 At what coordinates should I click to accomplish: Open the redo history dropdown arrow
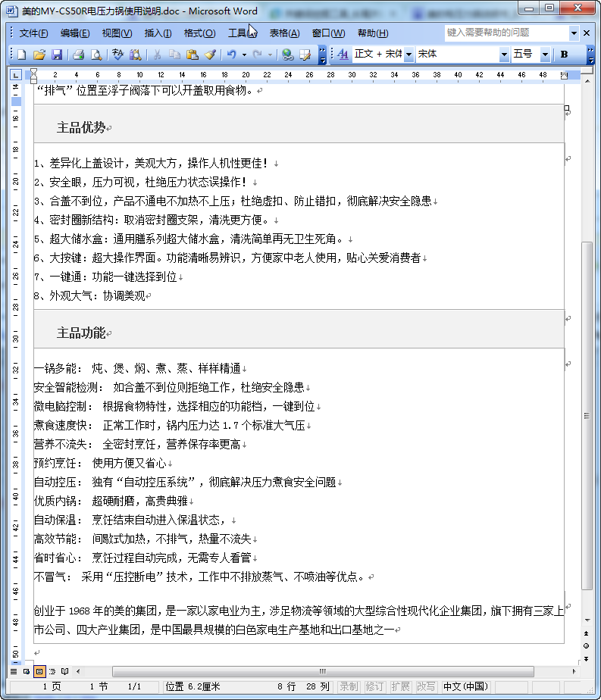(x=270, y=55)
